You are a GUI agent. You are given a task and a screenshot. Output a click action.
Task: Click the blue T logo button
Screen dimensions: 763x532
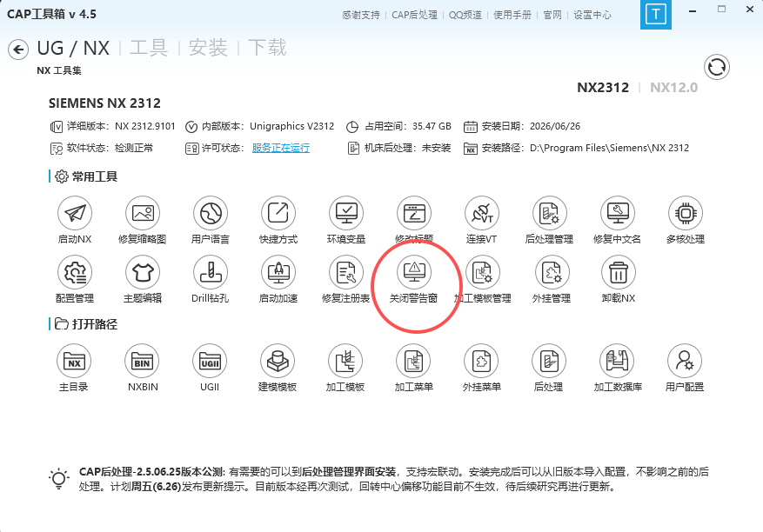[x=655, y=14]
